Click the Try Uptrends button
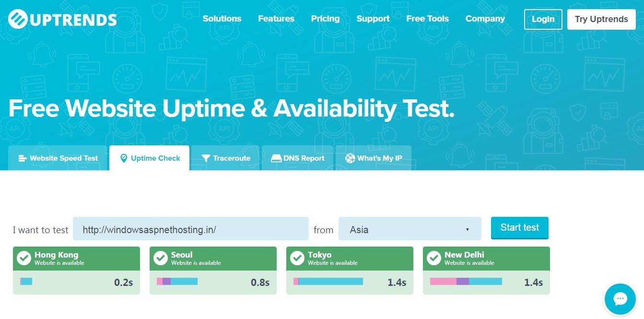 coord(601,19)
